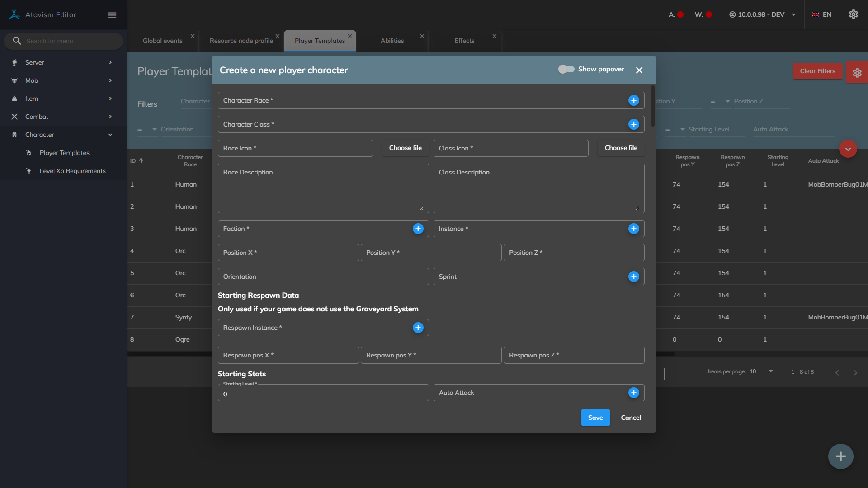
Task: Click floating add button at bottom right
Action: point(840,456)
